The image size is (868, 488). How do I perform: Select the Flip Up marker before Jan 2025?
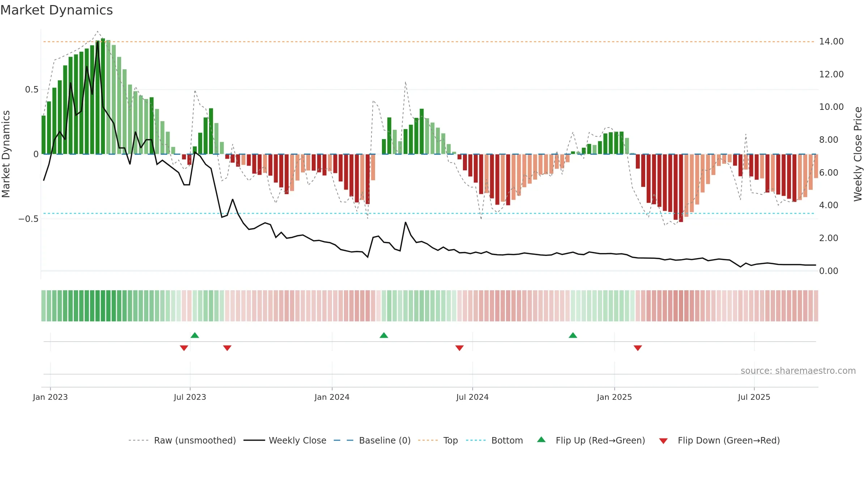coord(573,335)
